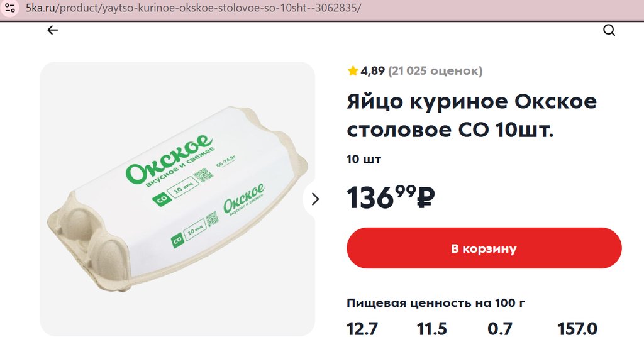Click Пищевая ценность на 100 г heading
This screenshot has width=644, height=337.
[x=436, y=303]
